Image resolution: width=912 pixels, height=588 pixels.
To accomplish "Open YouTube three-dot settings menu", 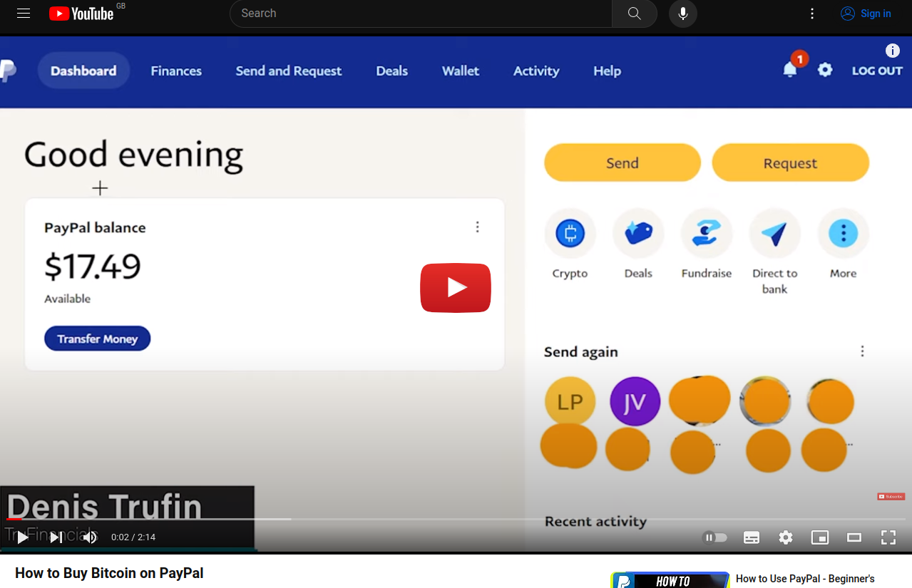I will click(811, 14).
